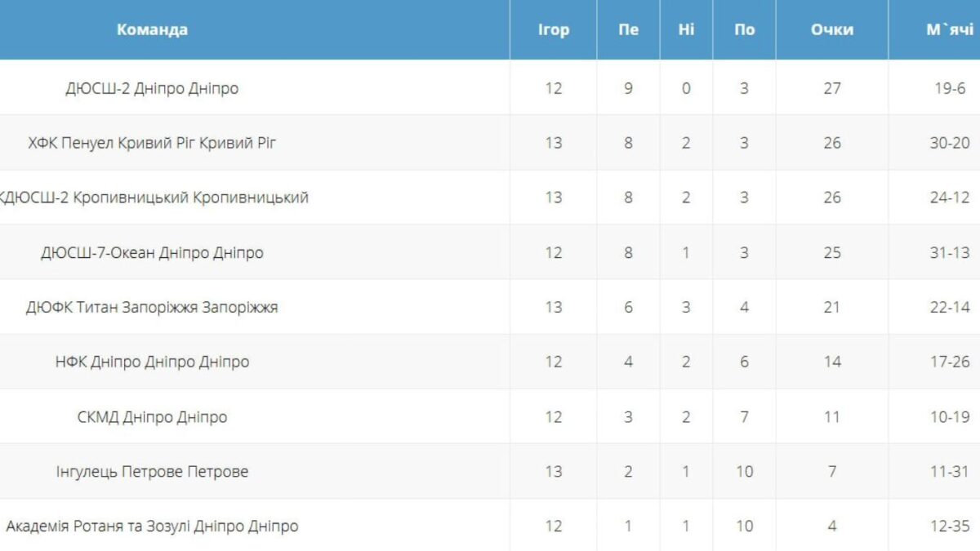
Task: Select goals score 31-13 for ДЮСШ-7-Океан
Action: pos(950,252)
